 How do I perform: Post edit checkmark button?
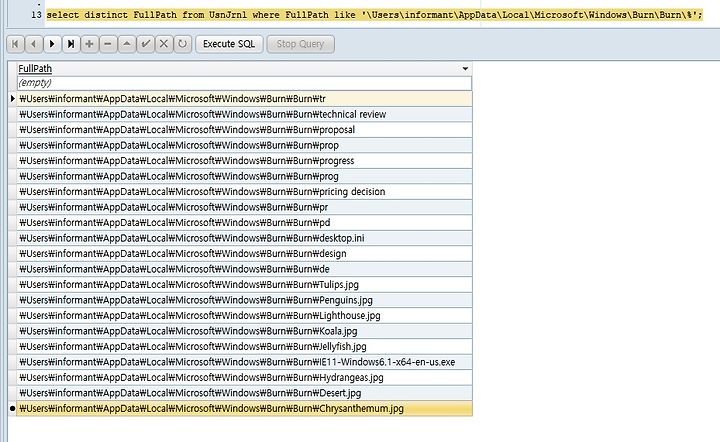pyautogui.click(x=146, y=44)
